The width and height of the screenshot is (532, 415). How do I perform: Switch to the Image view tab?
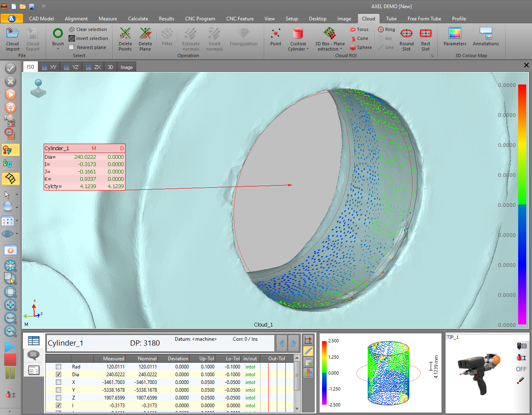(x=126, y=67)
